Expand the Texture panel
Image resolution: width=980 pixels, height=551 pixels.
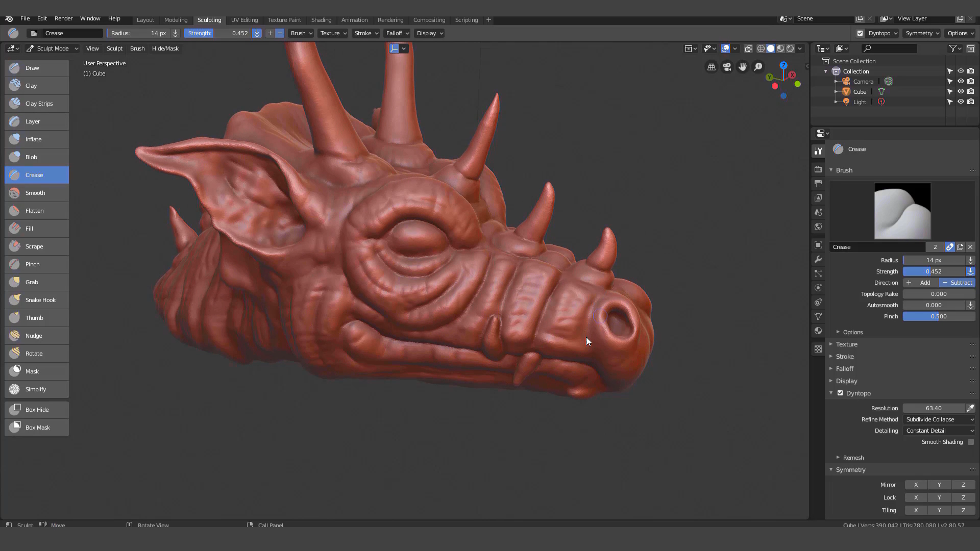coord(847,344)
